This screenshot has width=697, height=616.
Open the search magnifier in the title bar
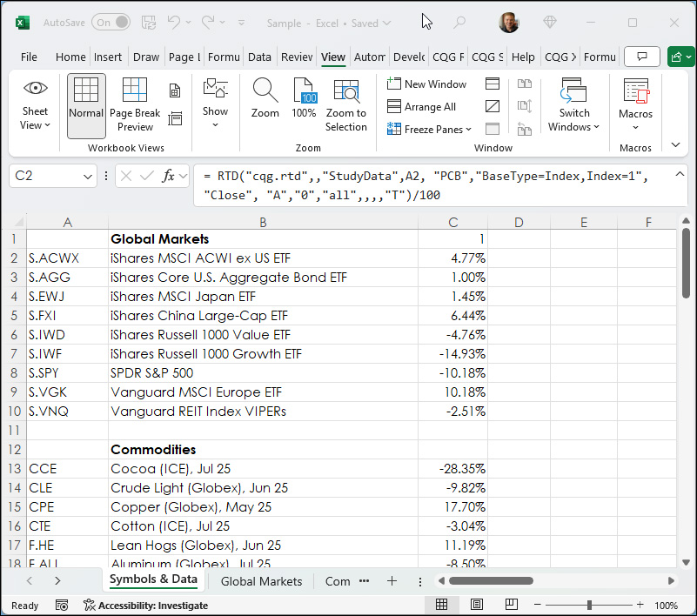tap(459, 23)
